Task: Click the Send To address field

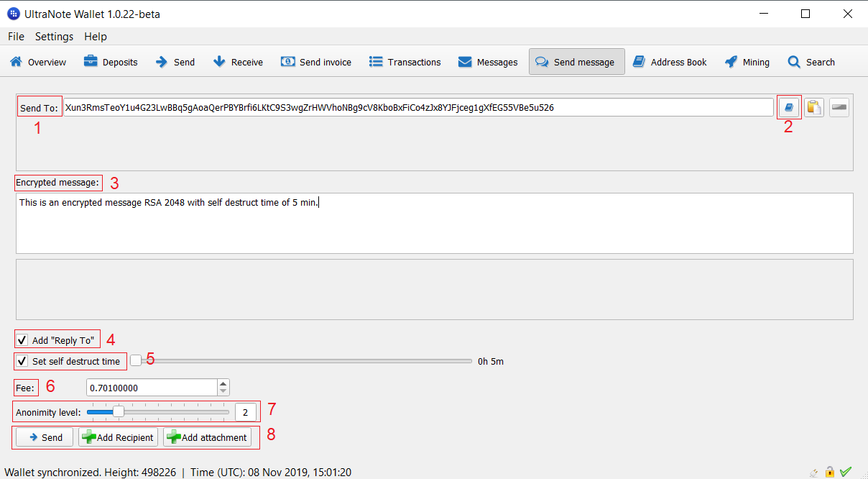Action: click(x=417, y=107)
